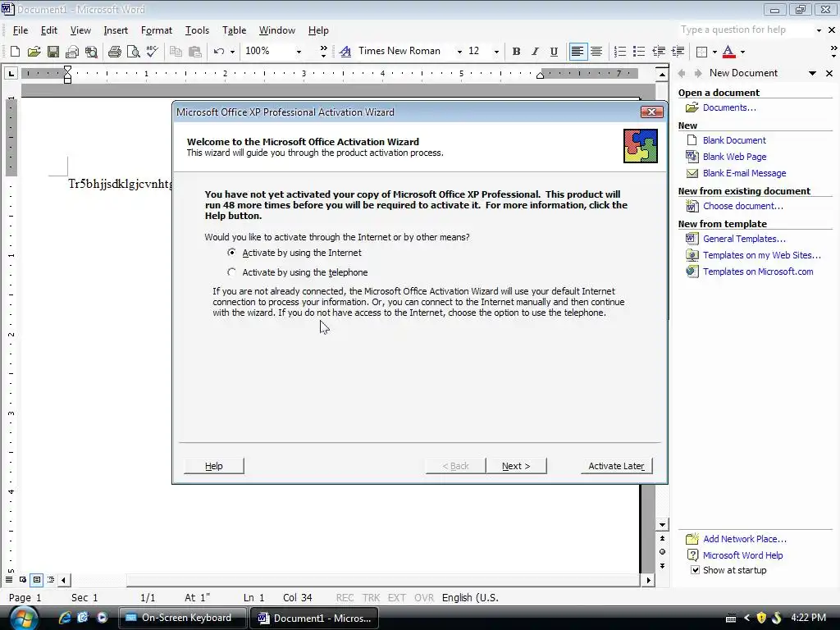Decrease the paragraph indent

click(659, 52)
